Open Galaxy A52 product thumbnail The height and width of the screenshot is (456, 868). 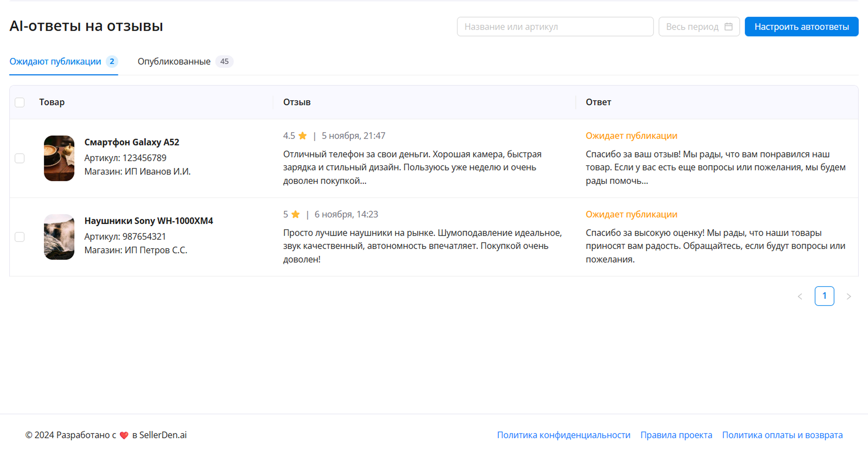pyautogui.click(x=59, y=158)
